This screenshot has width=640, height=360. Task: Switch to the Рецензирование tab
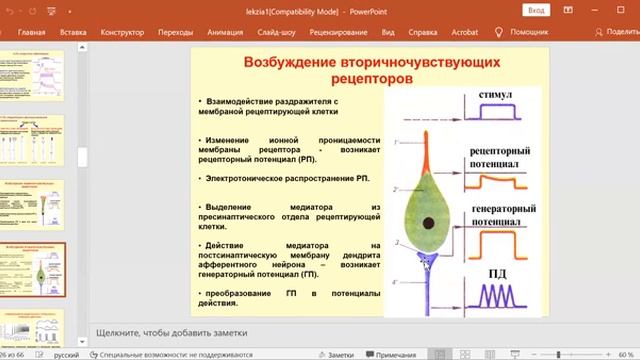[338, 32]
